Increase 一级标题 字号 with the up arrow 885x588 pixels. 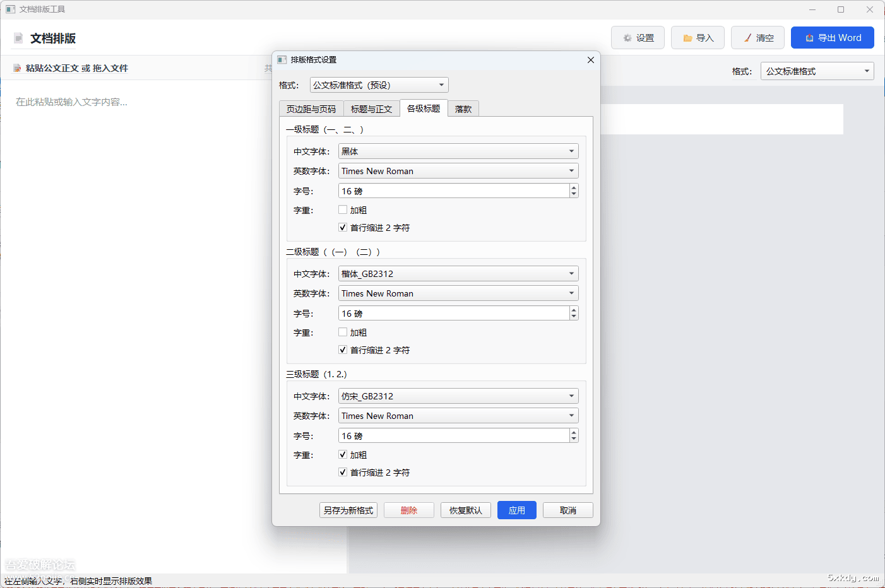tap(574, 187)
